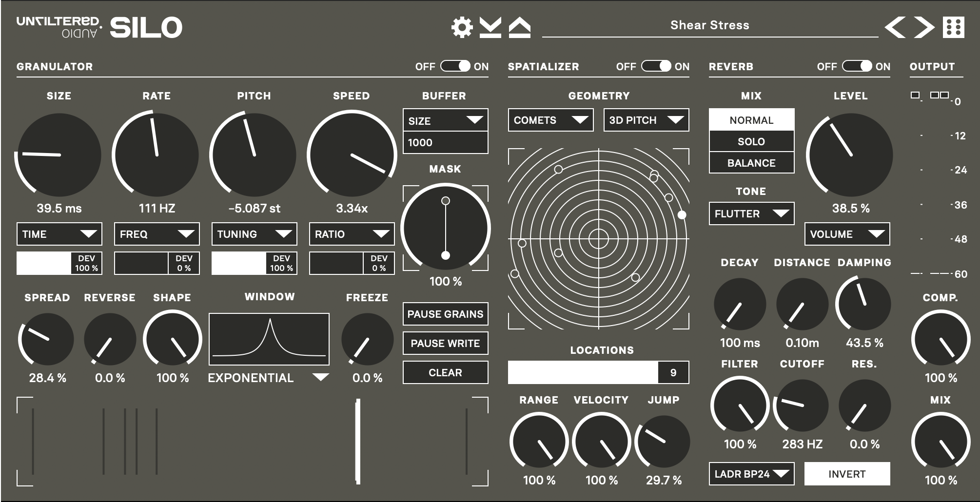Click the MASK knob
This screenshot has width=980, height=502.
click(445, 228)
